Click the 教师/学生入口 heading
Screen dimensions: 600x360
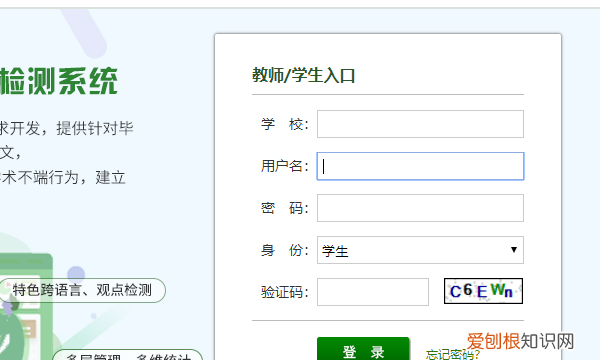[303, 75]
